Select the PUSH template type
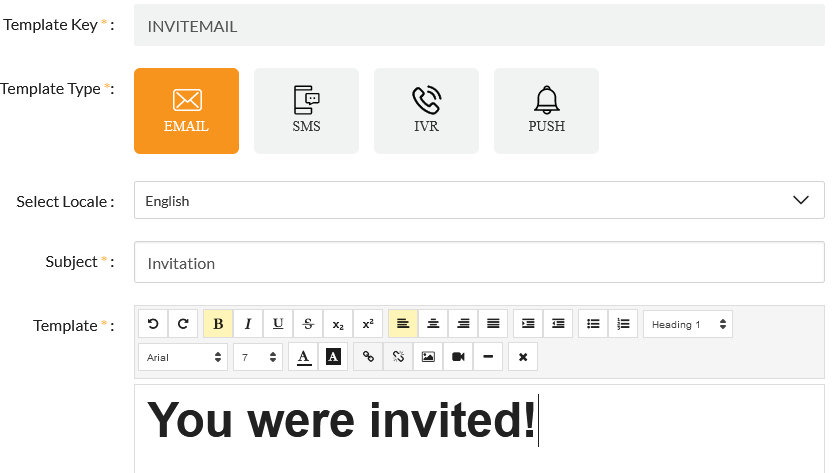 tap(546, 111)
